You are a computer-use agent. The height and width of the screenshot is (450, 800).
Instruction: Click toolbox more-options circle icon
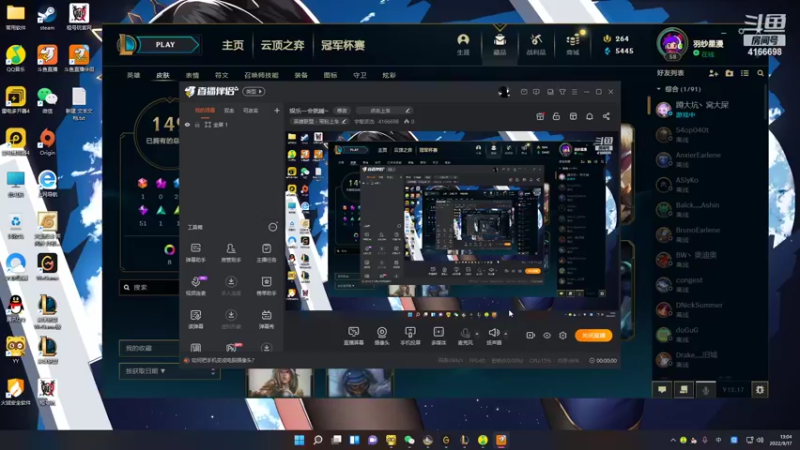tap(273, 227)
